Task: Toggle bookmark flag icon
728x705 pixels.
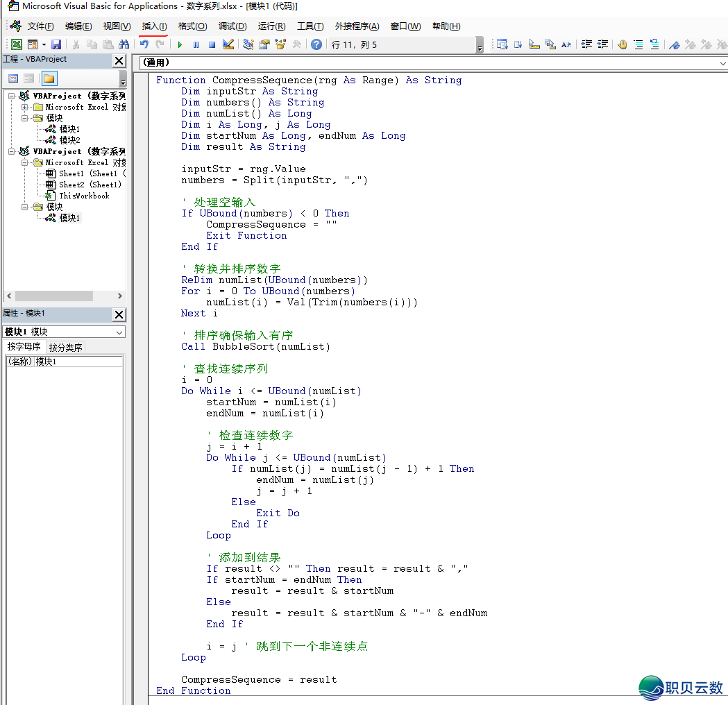Action: pos(675,44)
